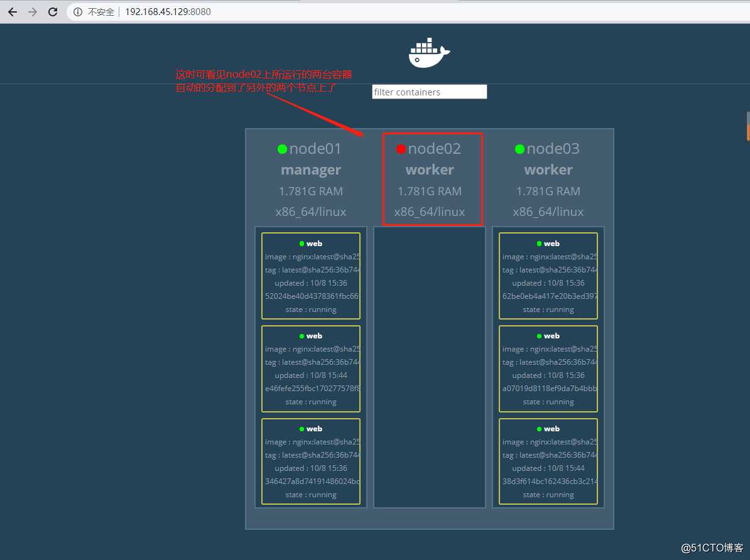
Task: Click the 不安全 security indicator in the address bar
Action: [x=102, y=11]
